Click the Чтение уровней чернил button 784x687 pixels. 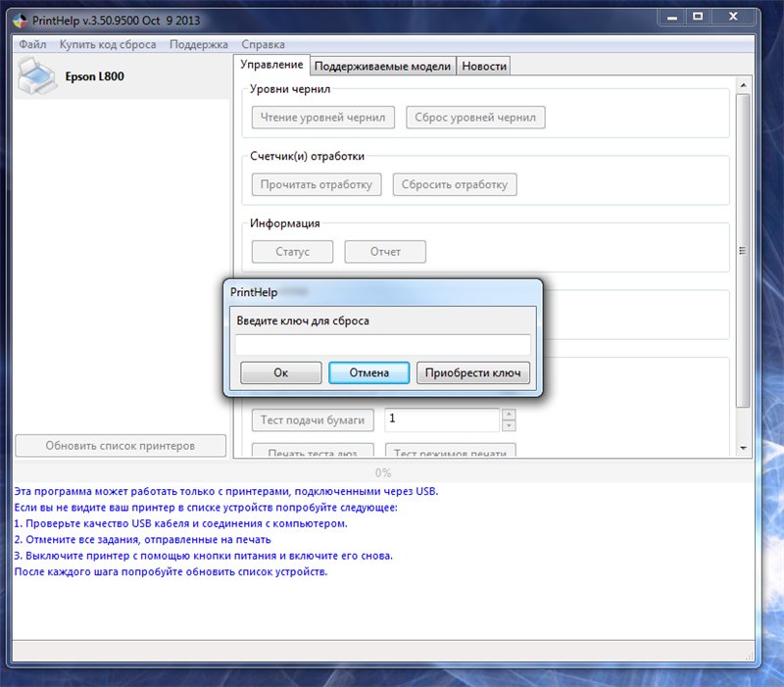coord(323,118)
